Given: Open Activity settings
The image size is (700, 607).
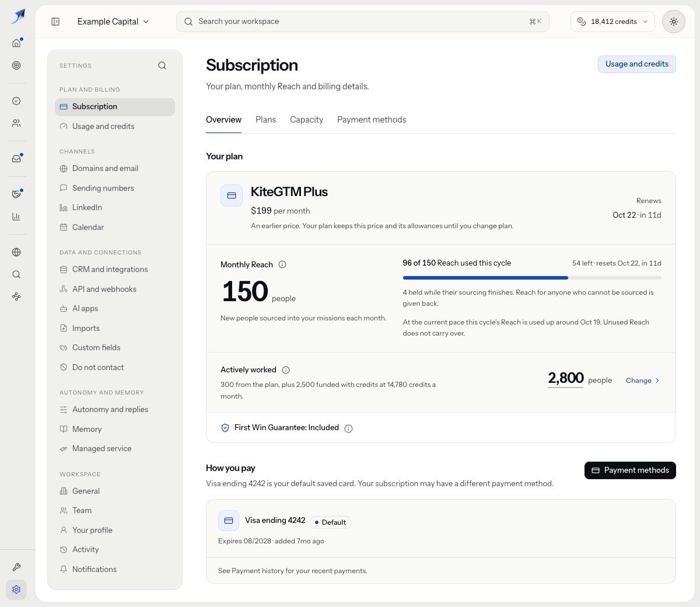Looking at the screenshot, I should click(115, 550).
